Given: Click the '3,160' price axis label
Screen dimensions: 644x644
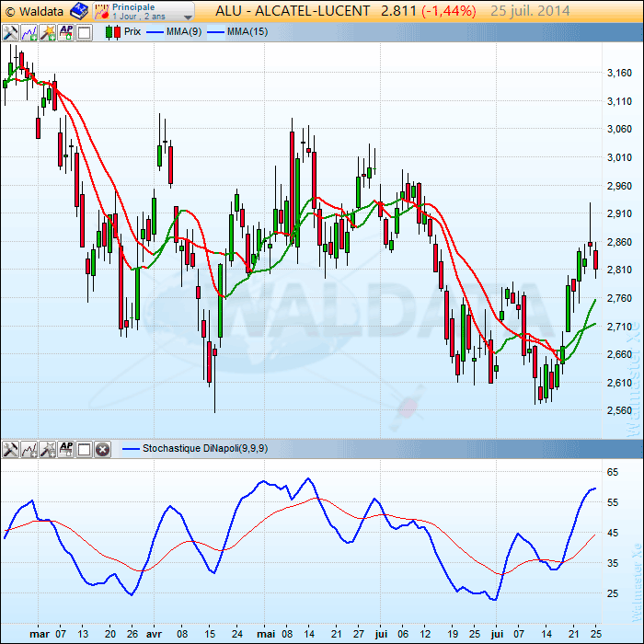Looking at the screenshot, I should tap(619, 73).
